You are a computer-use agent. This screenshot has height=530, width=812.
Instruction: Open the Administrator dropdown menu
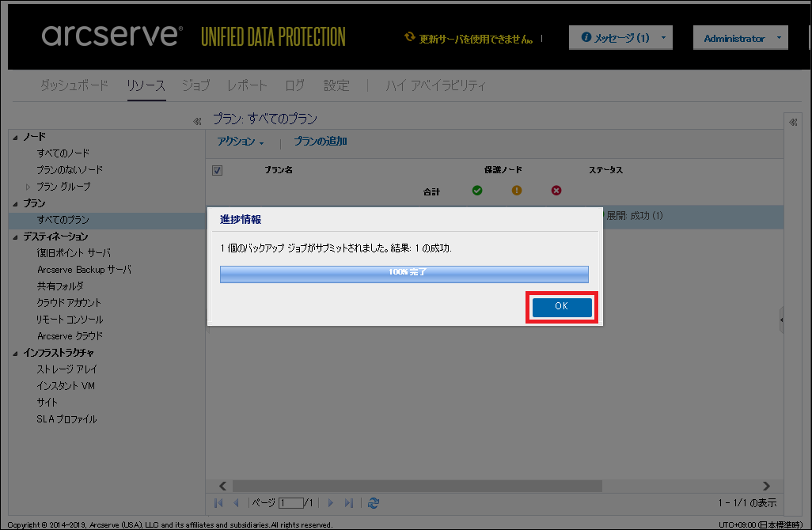pos(741,38)
